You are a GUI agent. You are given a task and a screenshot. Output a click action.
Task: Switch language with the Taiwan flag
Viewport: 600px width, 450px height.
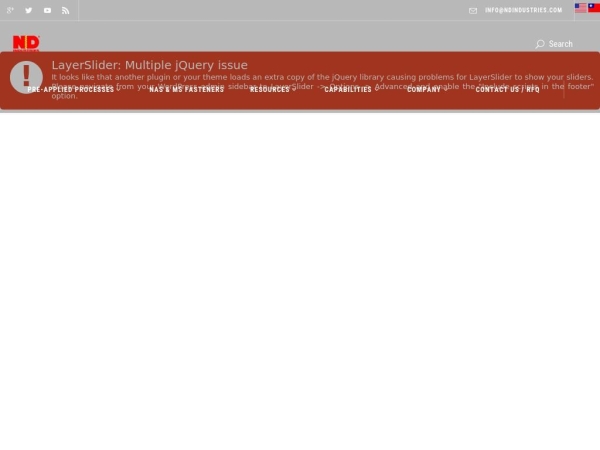point(594,8)
